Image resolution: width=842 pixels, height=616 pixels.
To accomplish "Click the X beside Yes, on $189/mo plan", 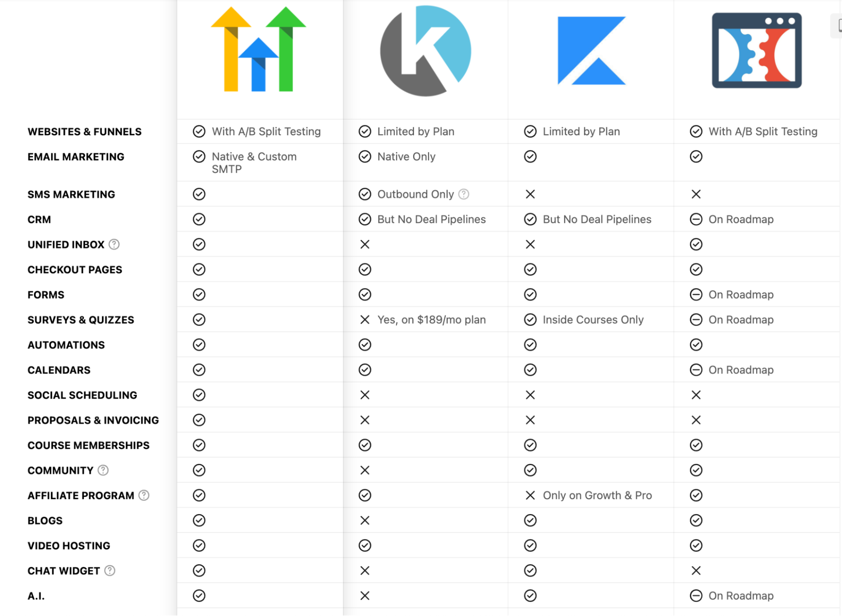I will [x=365, y=320].
